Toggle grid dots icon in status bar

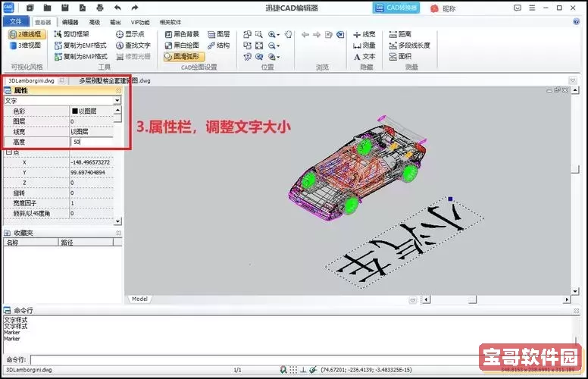click(293, 370)
